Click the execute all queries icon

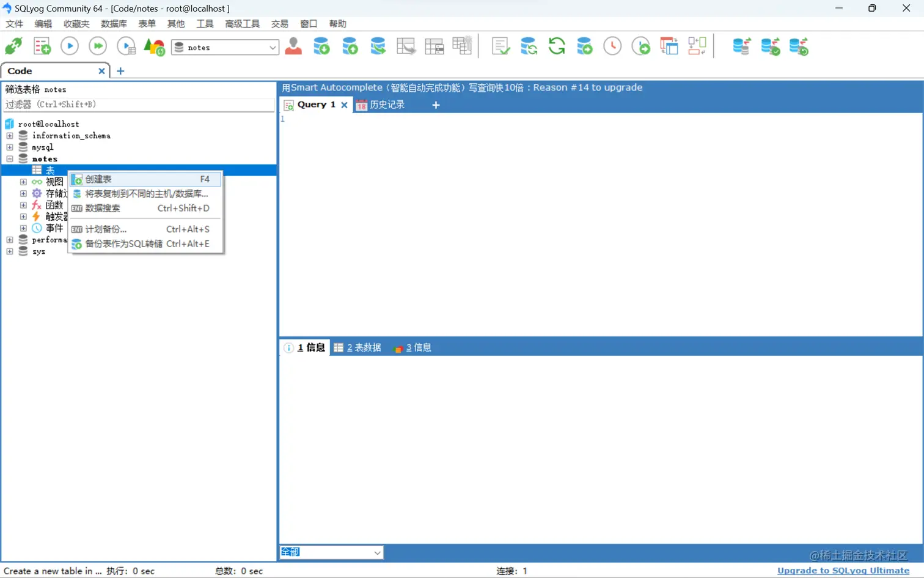pos(98,46)
